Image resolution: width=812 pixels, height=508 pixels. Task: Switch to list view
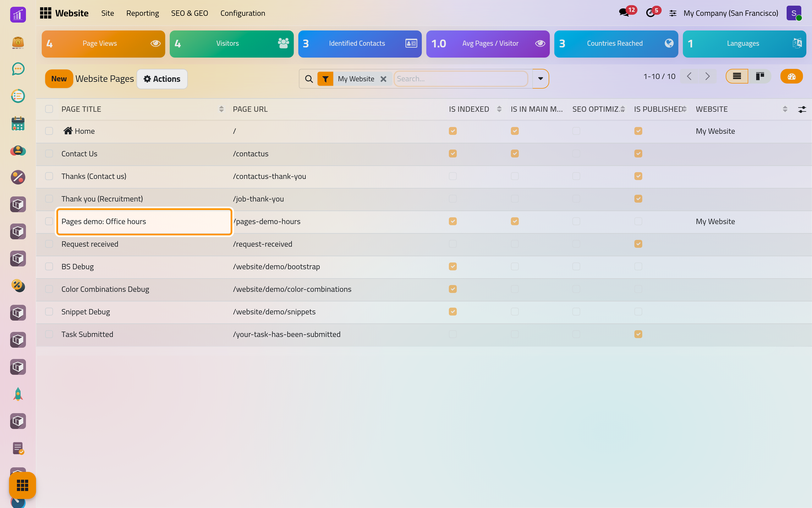click(x=737, y=76)
